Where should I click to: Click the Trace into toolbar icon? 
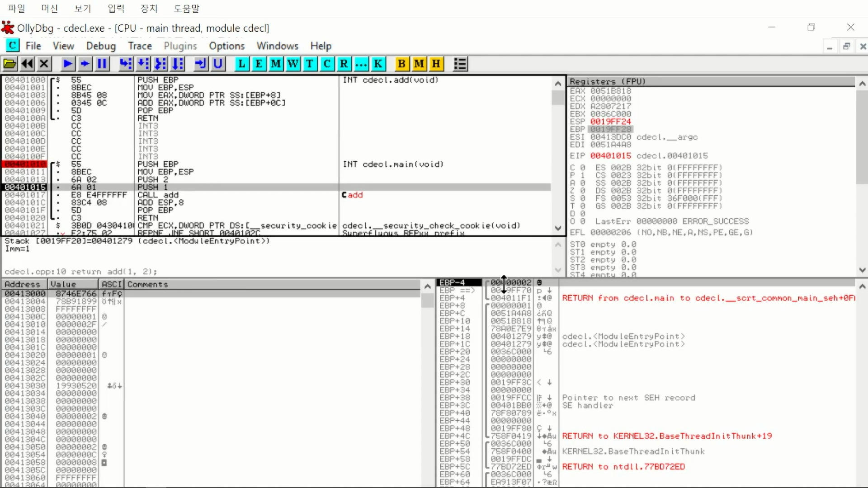click(x=160, y=64)
